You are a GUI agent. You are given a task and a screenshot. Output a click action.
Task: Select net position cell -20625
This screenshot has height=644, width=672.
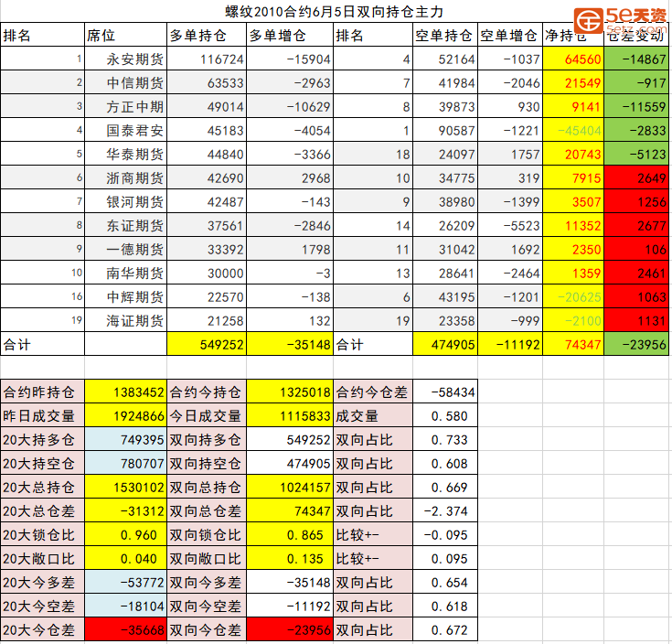[573, 296]
